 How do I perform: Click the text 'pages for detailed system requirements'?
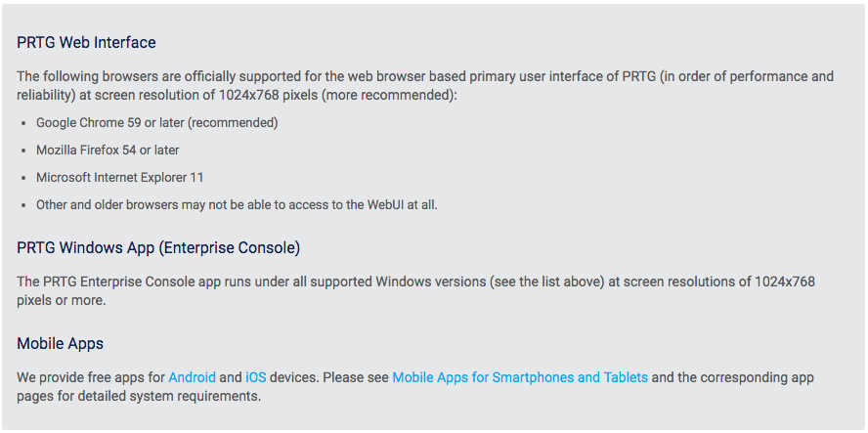[x=139, y=397]
